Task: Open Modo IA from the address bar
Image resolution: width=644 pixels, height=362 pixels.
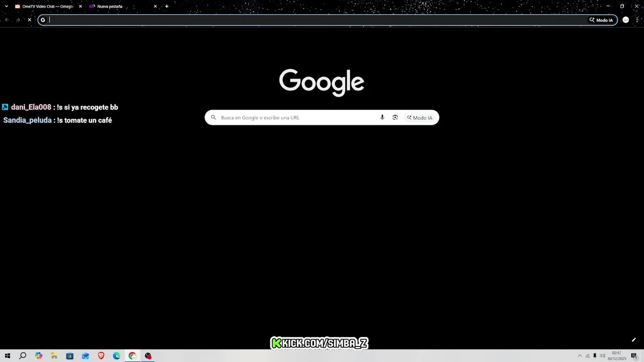Action: (601, 20)
